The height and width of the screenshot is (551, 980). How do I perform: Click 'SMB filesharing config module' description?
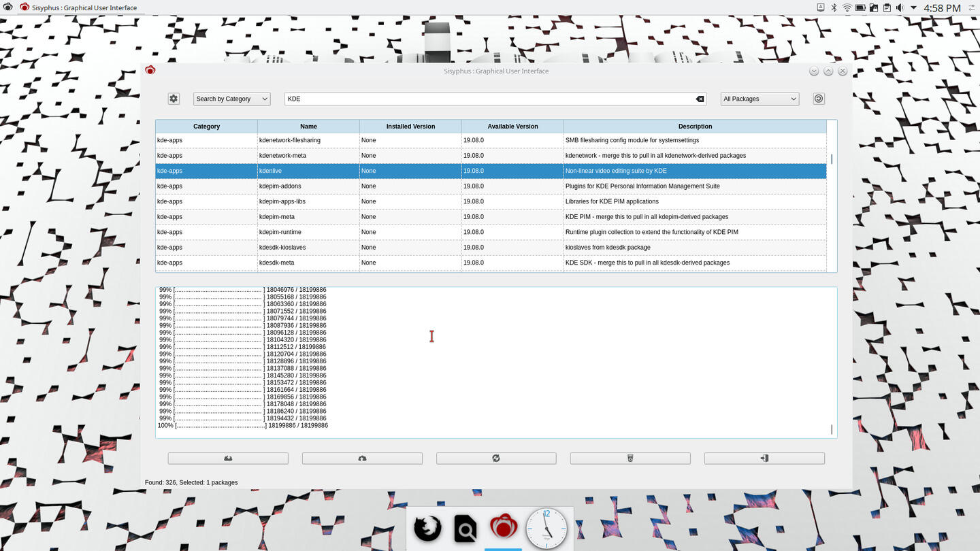point(632,140)
